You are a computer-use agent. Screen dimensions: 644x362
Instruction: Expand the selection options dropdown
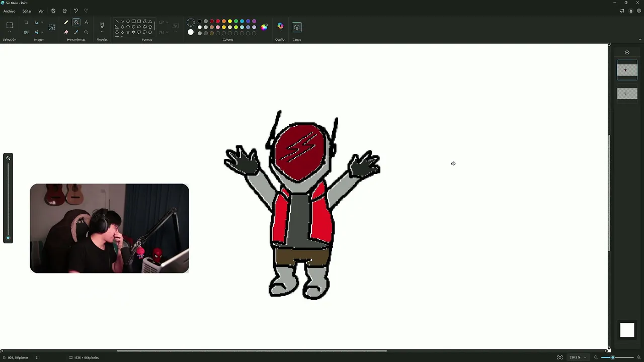click(x=10, y=33)
